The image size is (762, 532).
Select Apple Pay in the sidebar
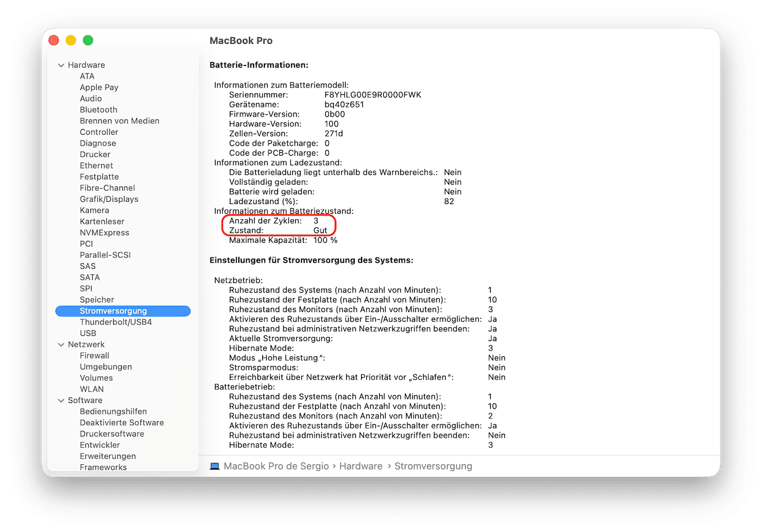[99, 88]
